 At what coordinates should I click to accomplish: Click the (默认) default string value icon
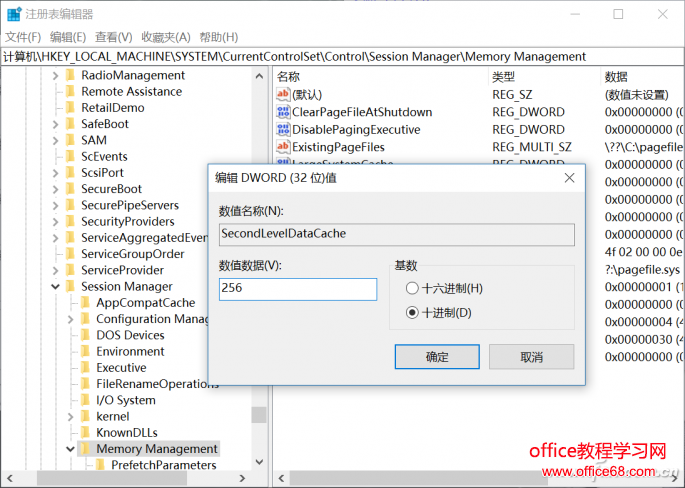[x=283, y=94]
